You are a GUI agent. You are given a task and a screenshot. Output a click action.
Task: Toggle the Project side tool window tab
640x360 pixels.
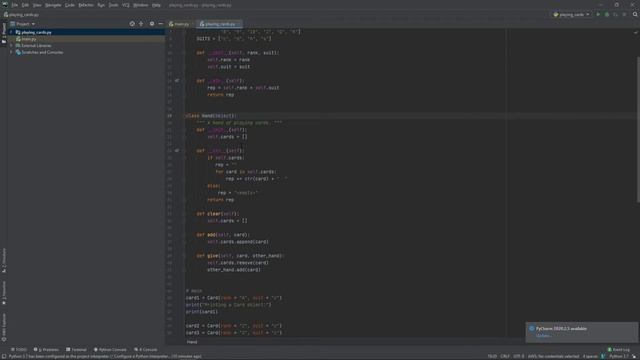point(4,33)
